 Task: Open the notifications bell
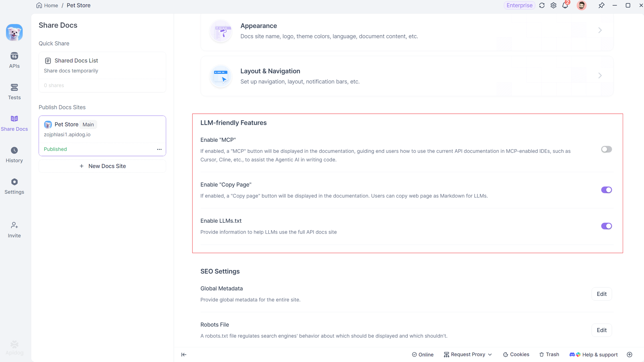565,5
